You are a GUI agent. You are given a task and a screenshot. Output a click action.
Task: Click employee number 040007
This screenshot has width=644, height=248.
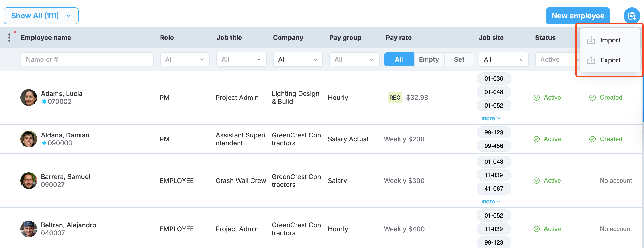tap(53, 233)
